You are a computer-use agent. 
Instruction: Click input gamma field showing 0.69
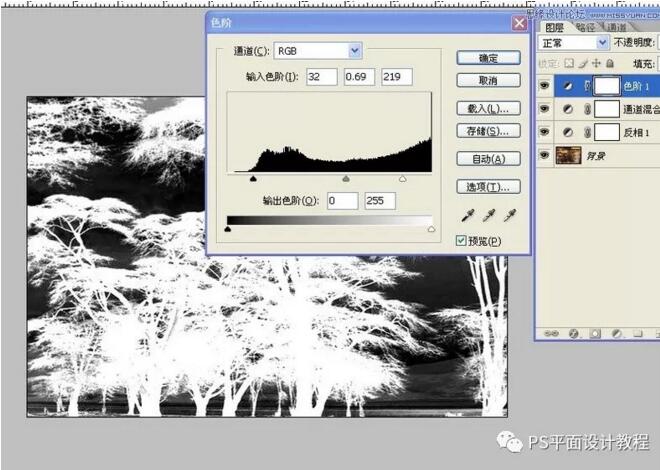[359, 77]
